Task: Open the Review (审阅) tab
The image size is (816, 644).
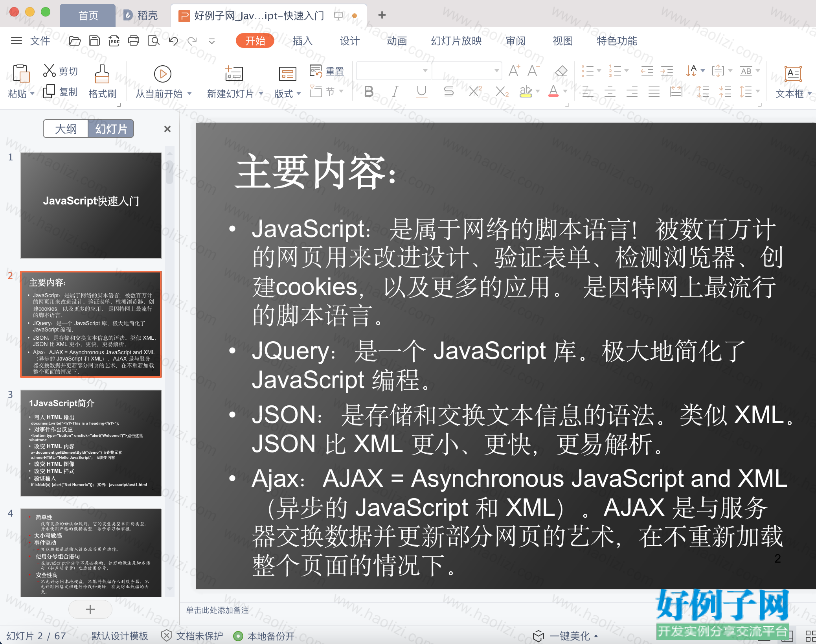Action: pos(515,41)
